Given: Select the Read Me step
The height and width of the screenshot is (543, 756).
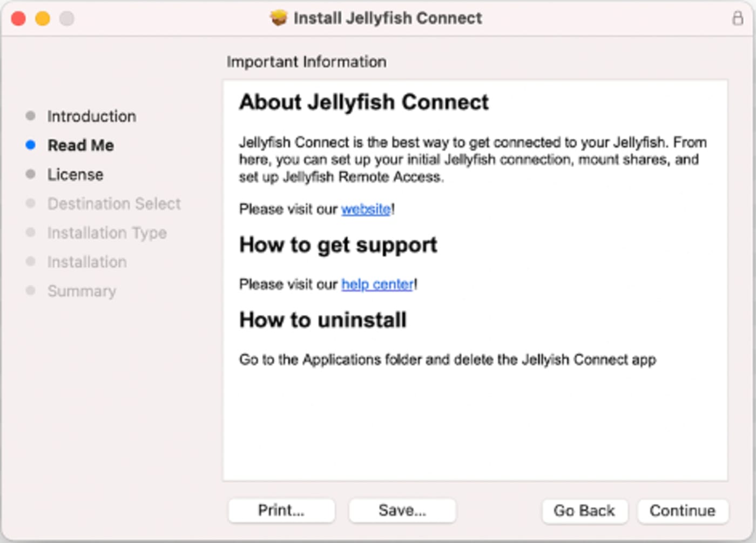Looking at the screenshot, I should [x=80, y=145].
